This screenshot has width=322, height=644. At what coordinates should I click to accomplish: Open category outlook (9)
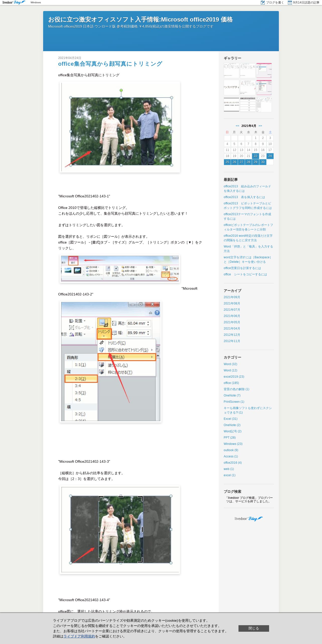231,450
